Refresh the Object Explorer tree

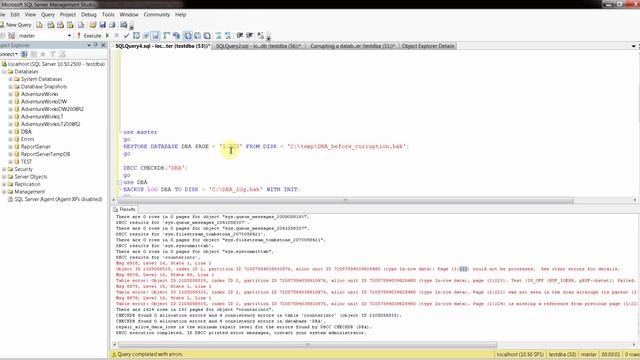pyautogui.click(x=62, y=54)
